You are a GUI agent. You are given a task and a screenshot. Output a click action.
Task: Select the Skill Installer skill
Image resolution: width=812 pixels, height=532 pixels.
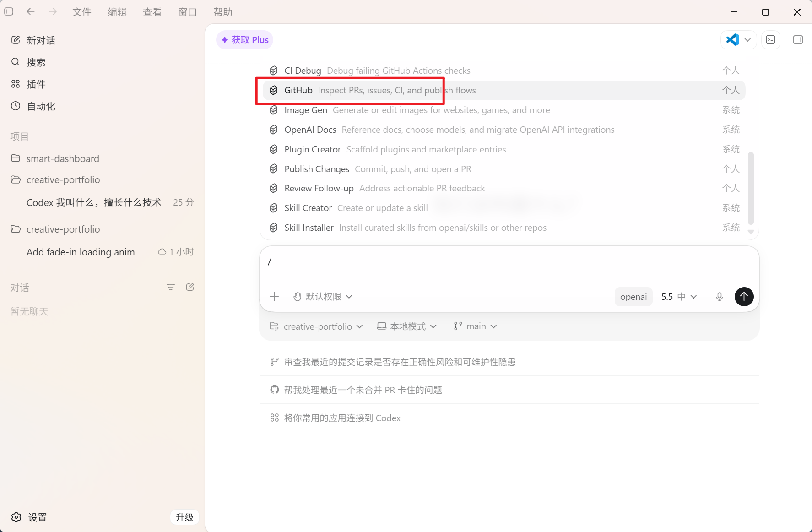504,228
